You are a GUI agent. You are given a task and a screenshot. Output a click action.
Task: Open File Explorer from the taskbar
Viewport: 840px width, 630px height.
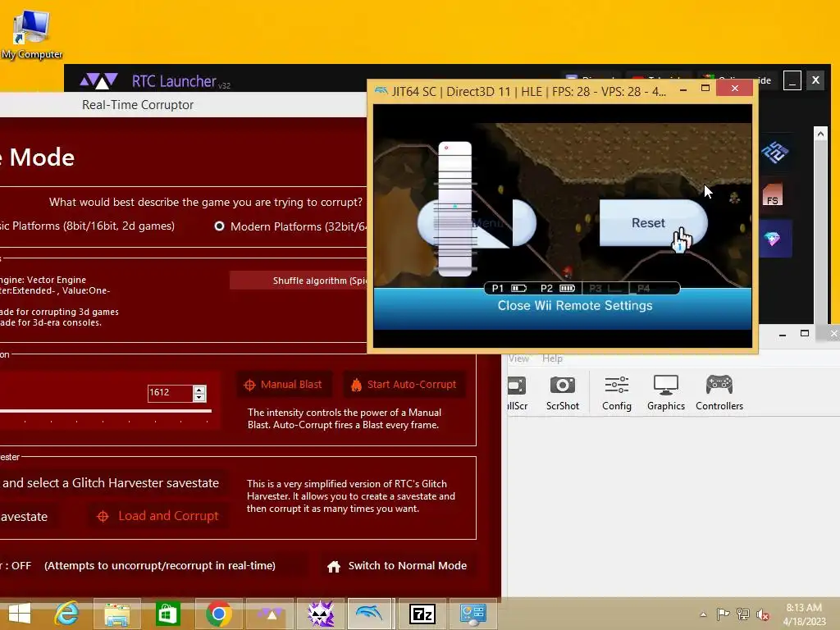[117, 614]
